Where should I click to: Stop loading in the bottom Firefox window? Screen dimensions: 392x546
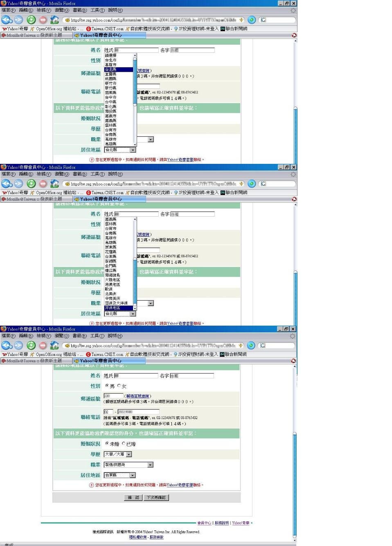point(43,345)
